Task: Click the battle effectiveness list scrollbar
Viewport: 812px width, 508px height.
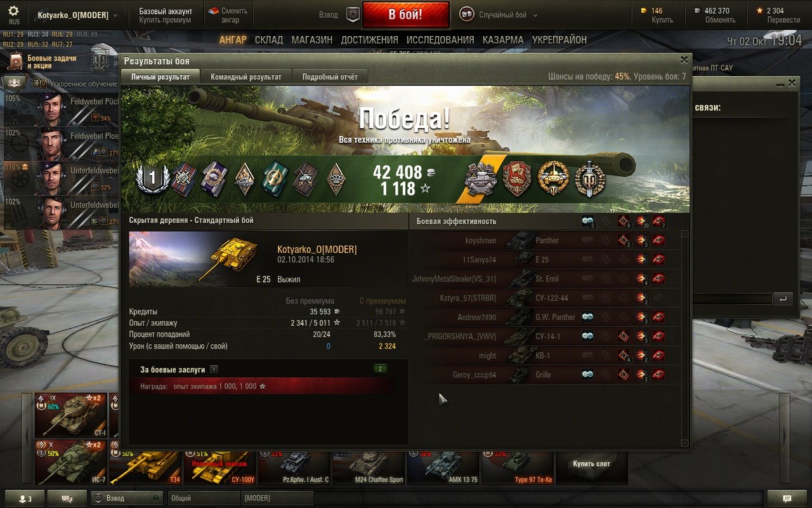Action: pyautogui.click(x=684, y=338)
